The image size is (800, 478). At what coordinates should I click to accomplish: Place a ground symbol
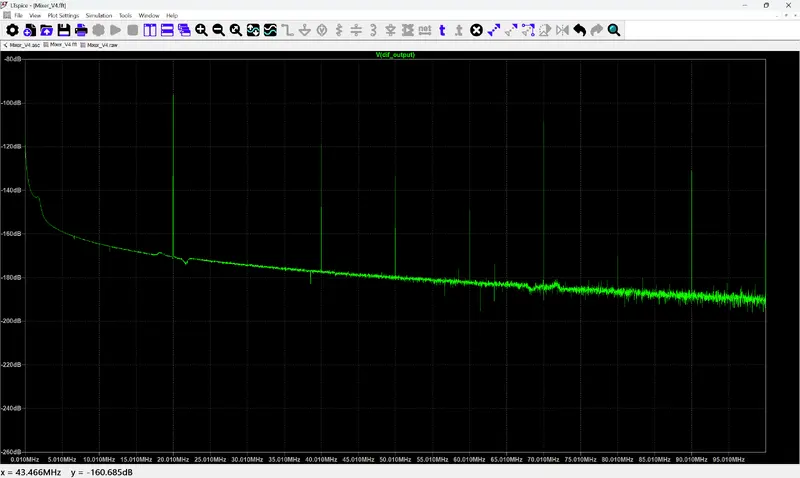point(305,30)
